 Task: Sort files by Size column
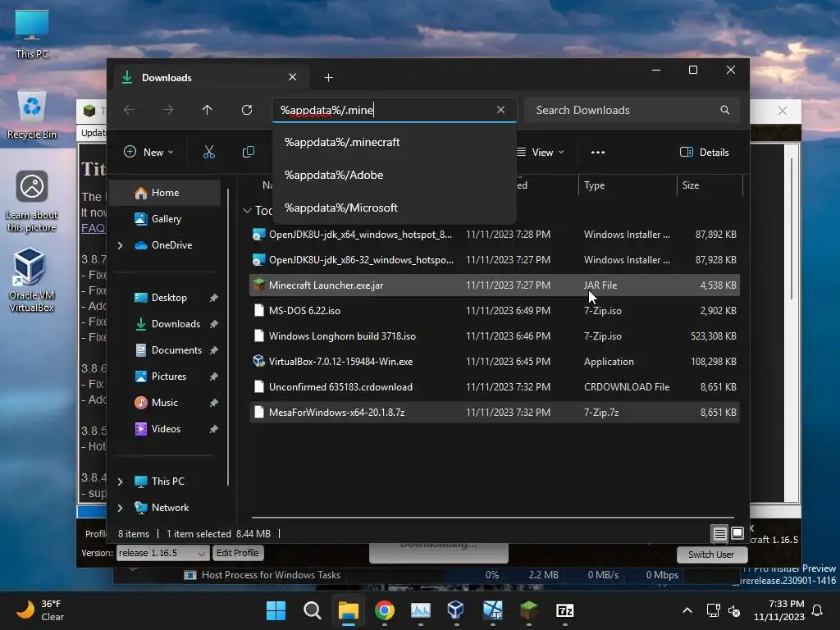pos(710,185)
